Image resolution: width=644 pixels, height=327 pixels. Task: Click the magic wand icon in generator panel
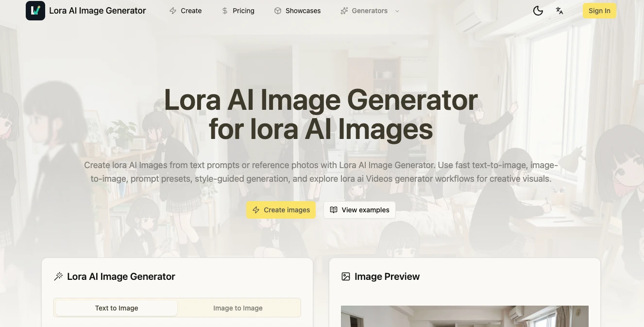coord(58,276)
